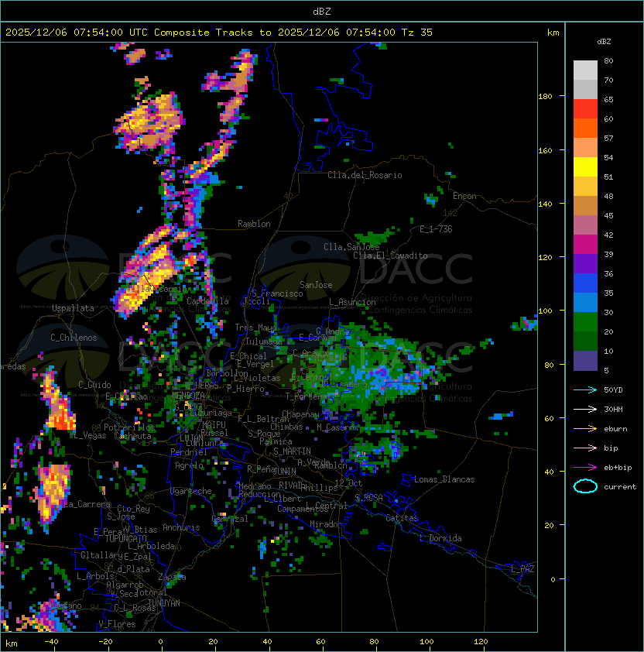This screenshot has height=652, width=644.
Task: Click the Lomas_Blancas place label
Action: [x=444, y=479]
